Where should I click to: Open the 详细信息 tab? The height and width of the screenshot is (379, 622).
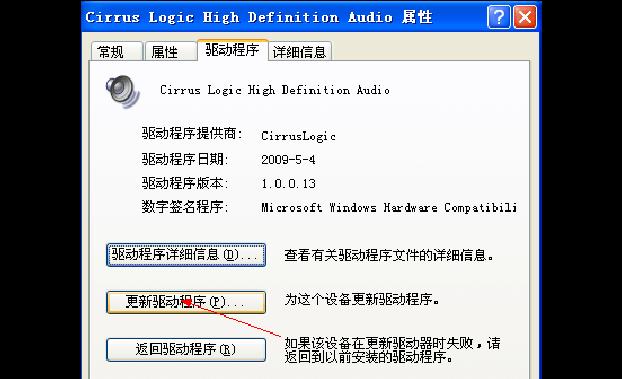(300, 52)
